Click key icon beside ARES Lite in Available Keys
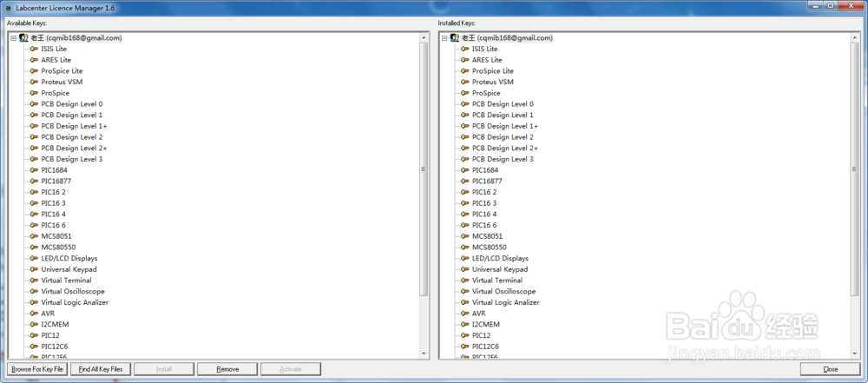Screen dimensions: 868x383 34,60
